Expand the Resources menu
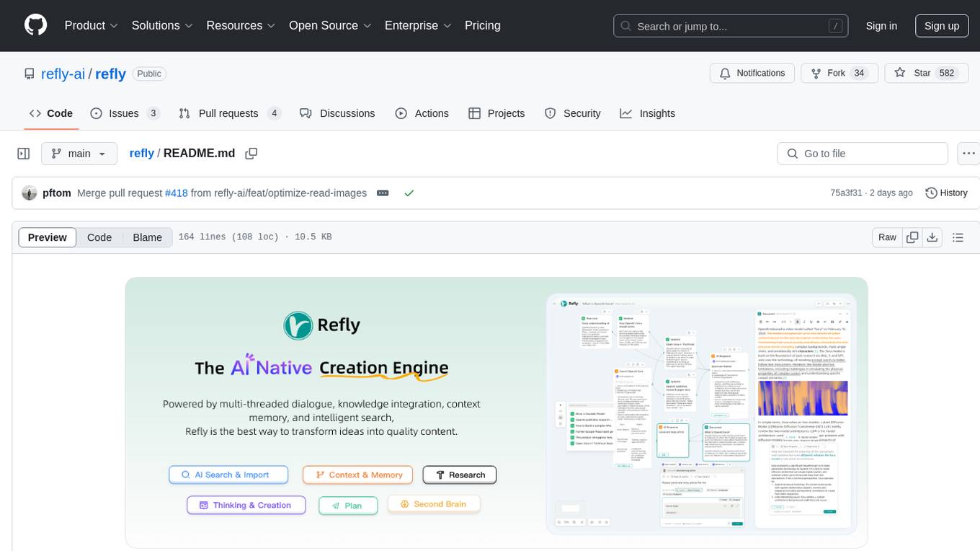Image resolution: width=980 pixels, height=551 pixels. click(241, 25)
